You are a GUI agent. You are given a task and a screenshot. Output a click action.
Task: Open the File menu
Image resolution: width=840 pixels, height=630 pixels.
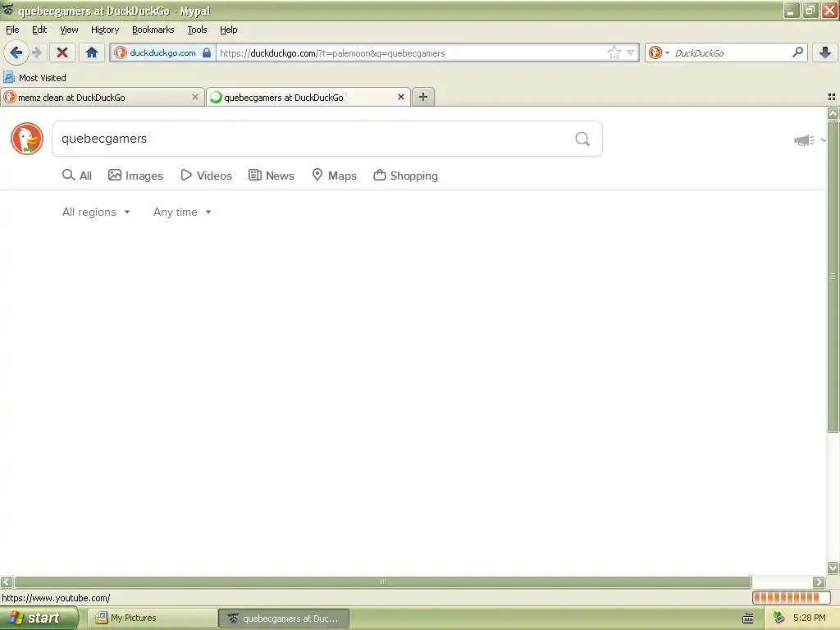point(12,30)
